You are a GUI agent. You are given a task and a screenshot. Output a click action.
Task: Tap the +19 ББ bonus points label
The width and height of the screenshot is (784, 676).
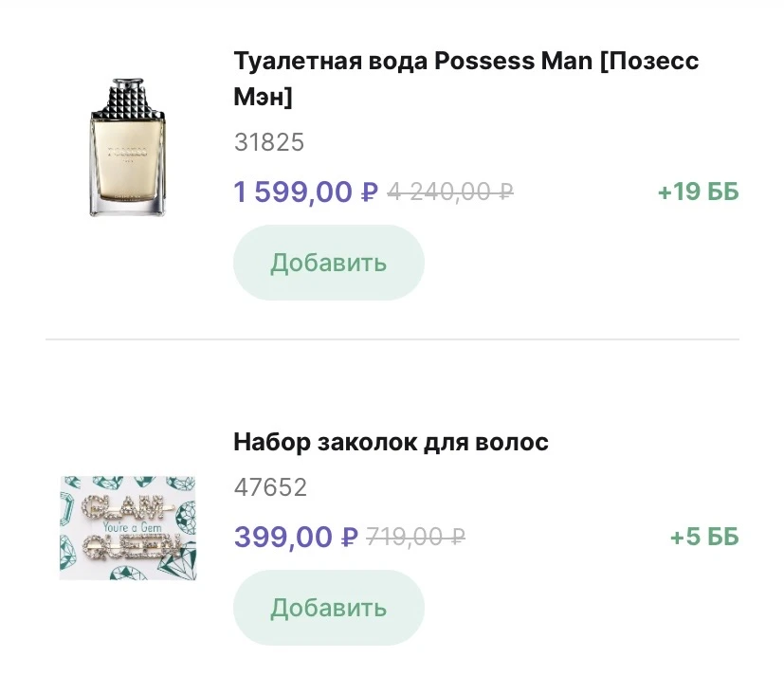(x=698, y=192)
